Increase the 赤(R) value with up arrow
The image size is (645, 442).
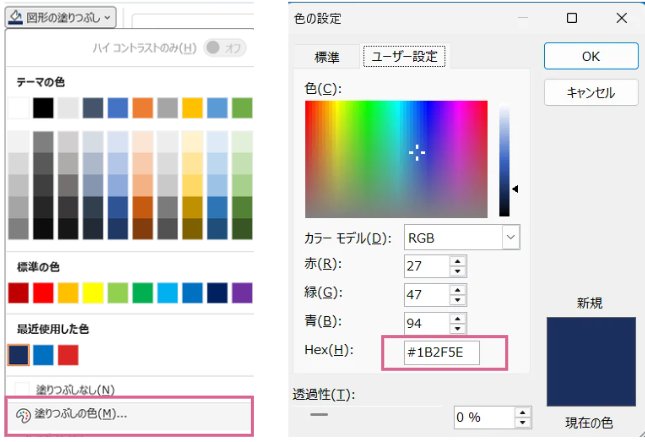pyautogui.click(x=458, y=261)
